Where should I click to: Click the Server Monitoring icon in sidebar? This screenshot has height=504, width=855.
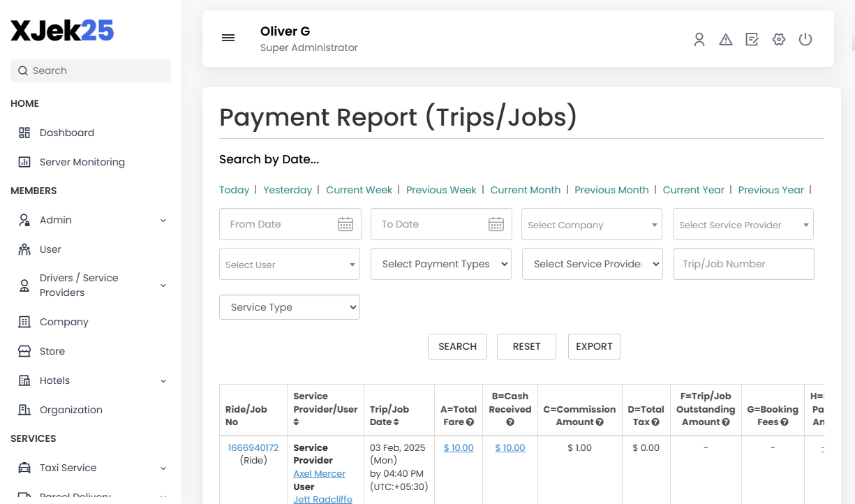pyautogui.click(x=23, y=162)
